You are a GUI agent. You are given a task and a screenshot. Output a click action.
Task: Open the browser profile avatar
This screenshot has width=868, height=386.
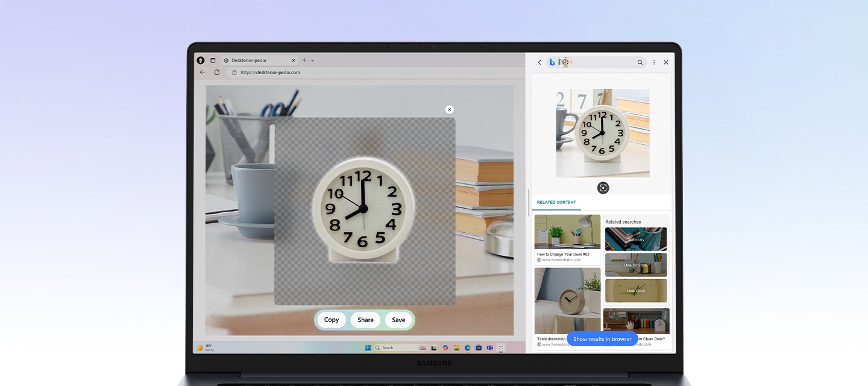pyautogui.click(x=201, y=60)
